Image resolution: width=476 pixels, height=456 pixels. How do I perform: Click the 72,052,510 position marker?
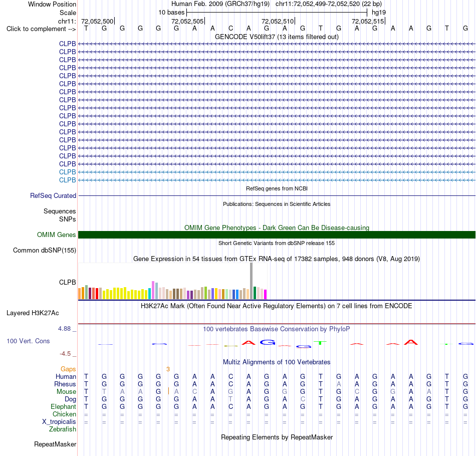click(x=278, y=21)
